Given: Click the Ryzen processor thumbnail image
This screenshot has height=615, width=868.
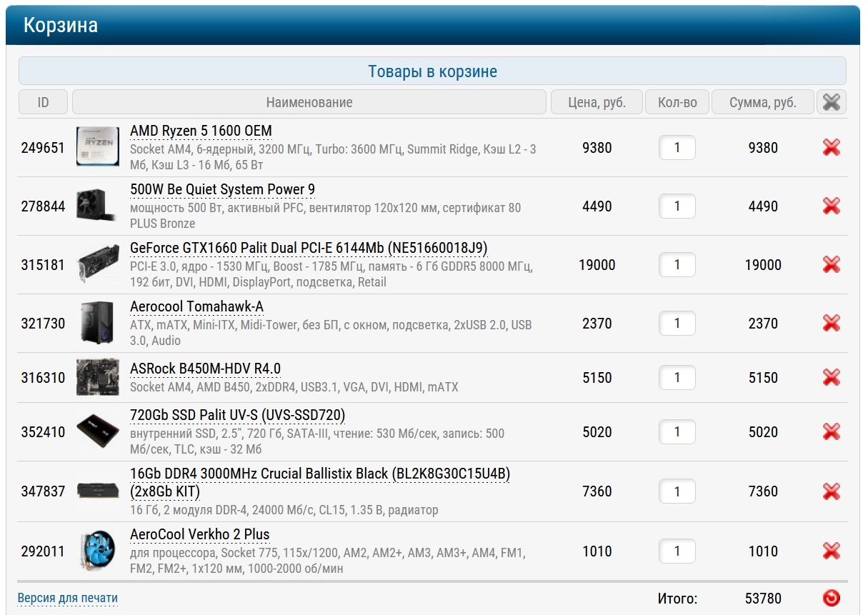Looking at the screenshot, I should [98, 147].
